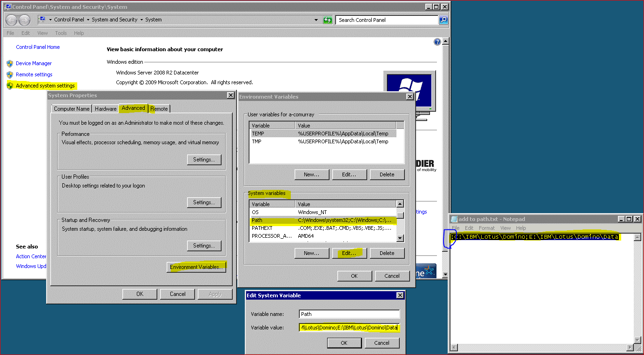The width and height of the screenshot is (644, 355).
Task: Click Edit for user variables
Action: click(349, 174)
